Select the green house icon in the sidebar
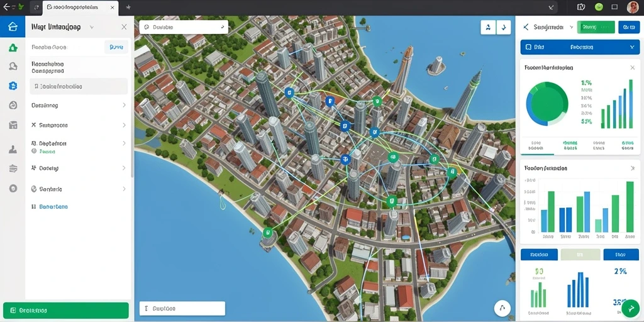The height and width of the screenshot is (322, 644). 13,48
